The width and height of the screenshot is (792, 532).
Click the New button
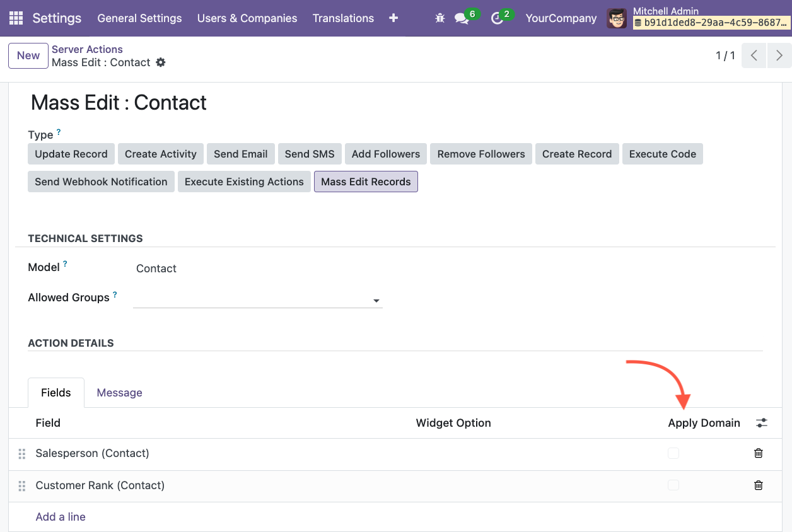(28, 55)
